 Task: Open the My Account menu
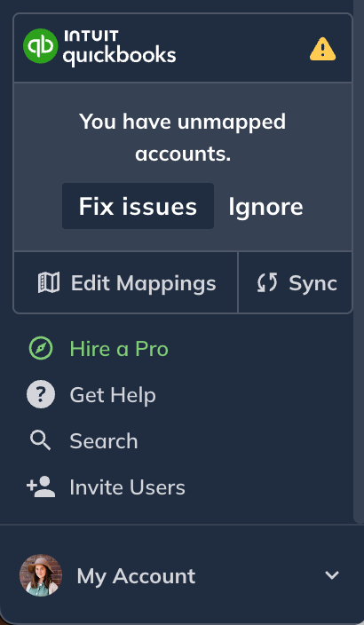point(136,576)
